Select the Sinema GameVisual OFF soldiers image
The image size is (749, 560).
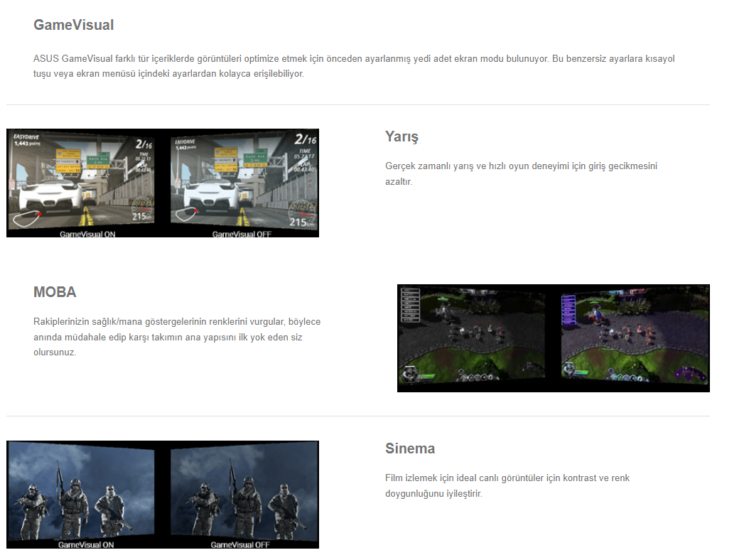point(243,492)
